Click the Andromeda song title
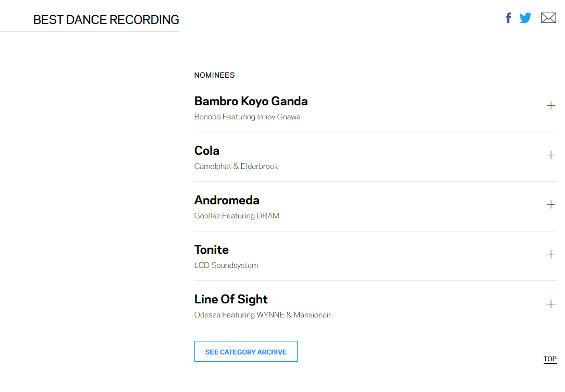The width and height of the screenshot is (565, 392). 227,200
